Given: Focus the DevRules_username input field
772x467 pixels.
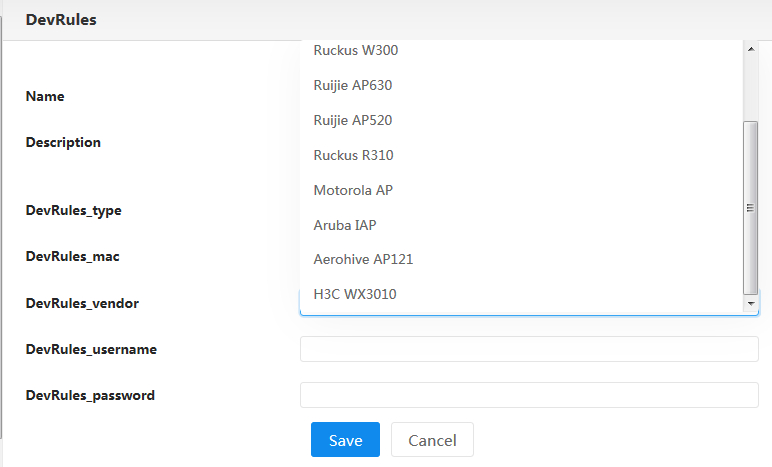Looking at the screenshot, I should 529,349.
